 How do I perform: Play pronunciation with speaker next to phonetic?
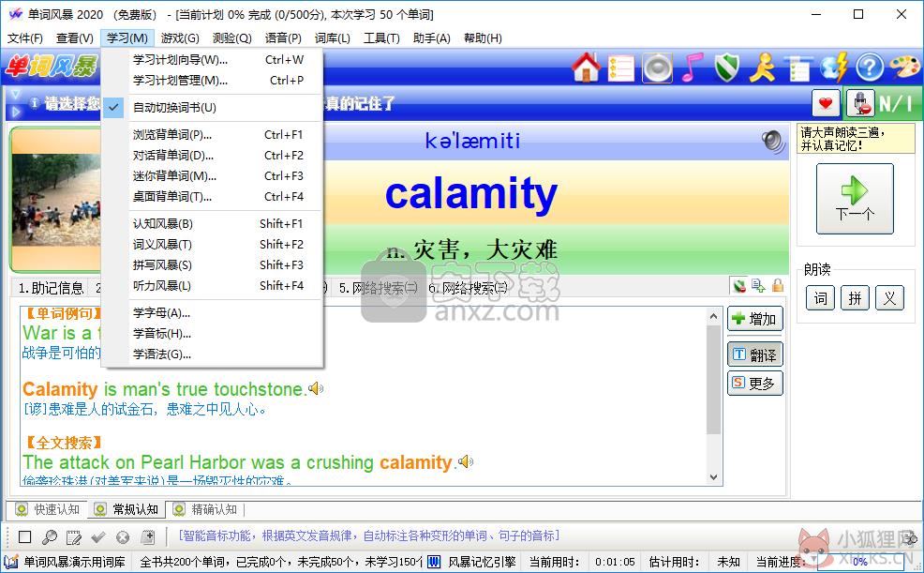click(x=772, y=142)
